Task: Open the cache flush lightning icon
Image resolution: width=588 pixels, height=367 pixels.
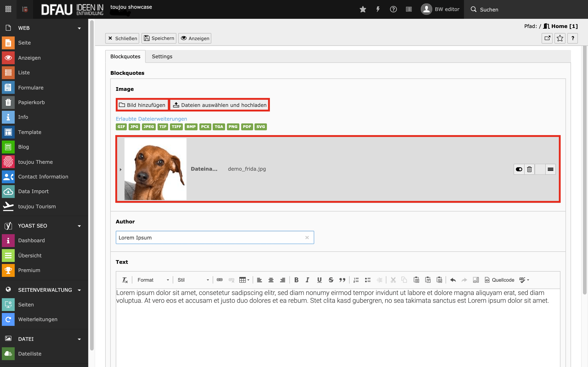Action: point(378,9)
